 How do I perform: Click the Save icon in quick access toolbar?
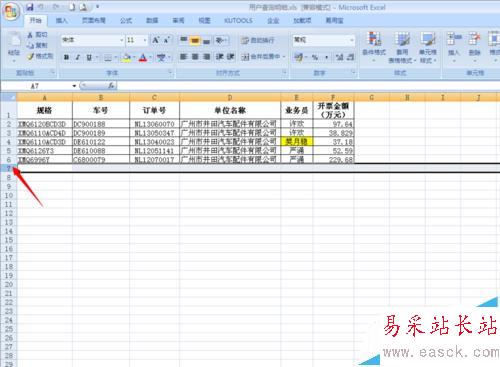tap(30, 6)
